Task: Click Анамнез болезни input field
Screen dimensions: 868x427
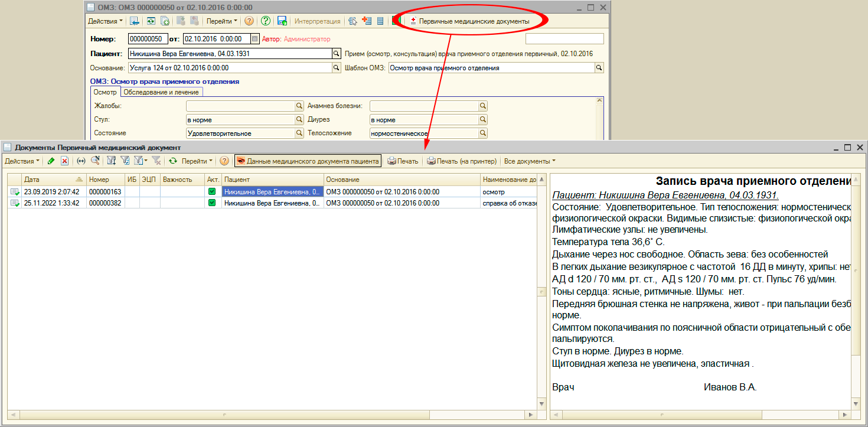Action: point(423,106)
